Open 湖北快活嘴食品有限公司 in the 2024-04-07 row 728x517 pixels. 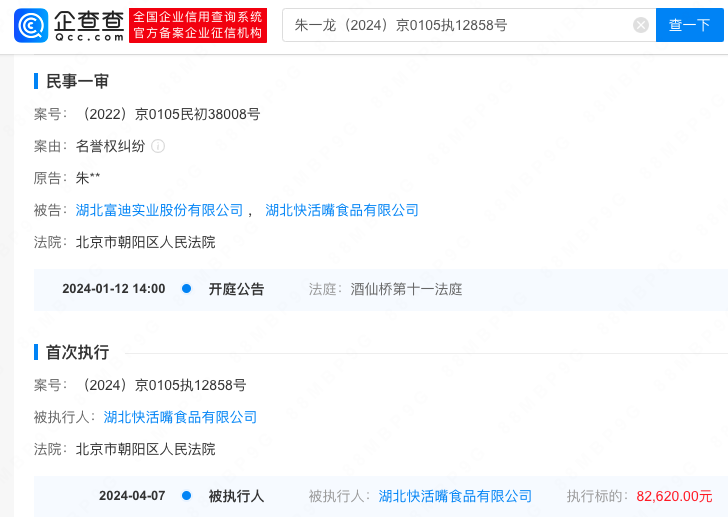point(455,496)
